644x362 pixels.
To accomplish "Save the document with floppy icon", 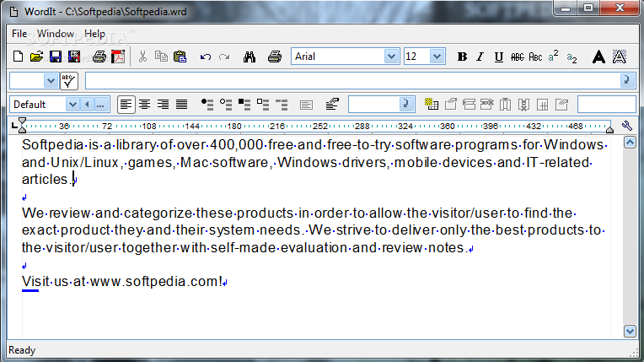I will coord(56,57).
